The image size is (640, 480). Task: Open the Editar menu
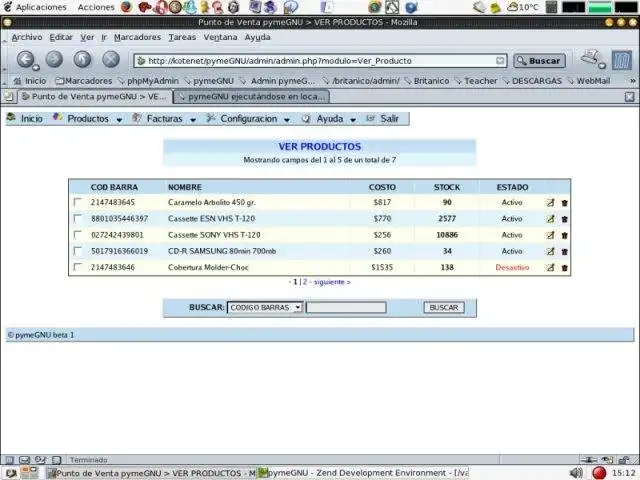pos(61,37)
